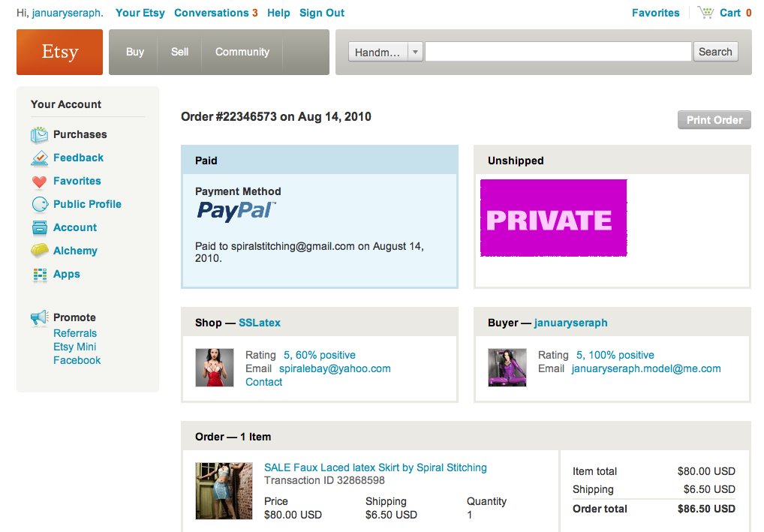764x532 pixels.
Task: Click the SSLatex shop avatar thumbnail
Action: click(215, 368)
